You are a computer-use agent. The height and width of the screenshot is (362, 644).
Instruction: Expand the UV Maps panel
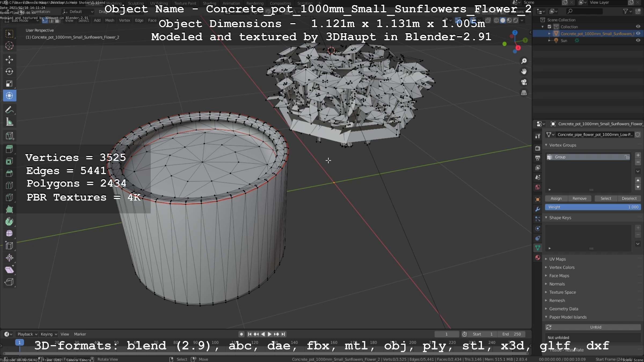pyautogui.click(x=546, y=259)
